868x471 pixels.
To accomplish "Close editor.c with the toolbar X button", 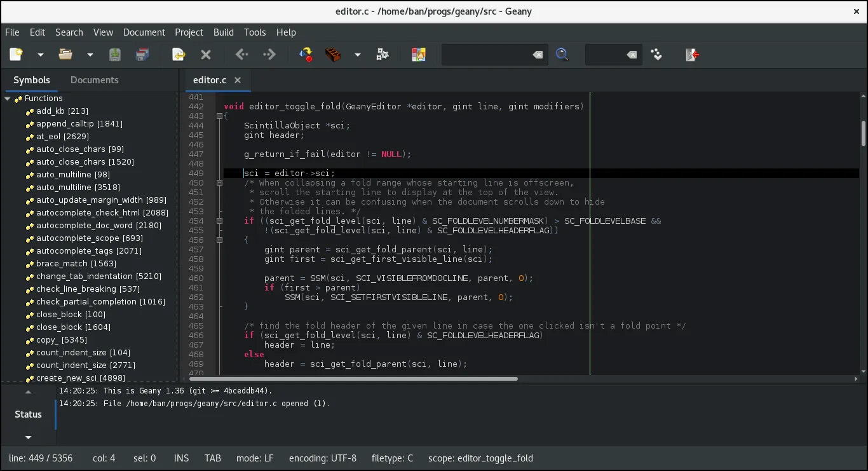I will pyautogui.click(x=205, y=55).
